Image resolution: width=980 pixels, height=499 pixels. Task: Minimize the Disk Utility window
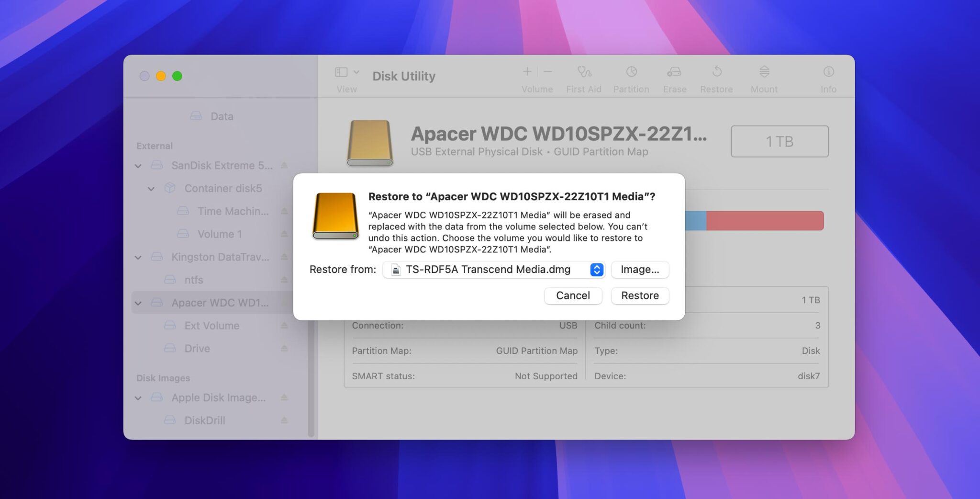(161, 76)
